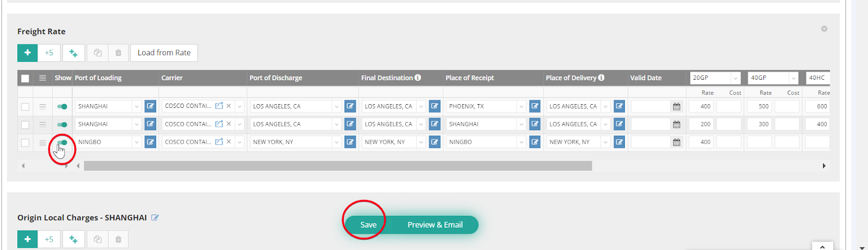Click the delete trash icon in Freight Rate toolbar
This screenshot has height=250, width=868.
(118, 53)
